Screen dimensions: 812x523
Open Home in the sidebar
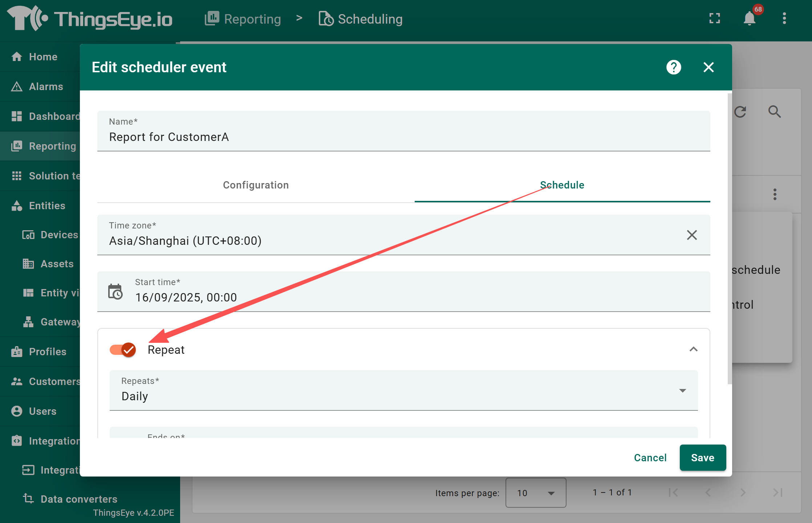pos(43,57)
